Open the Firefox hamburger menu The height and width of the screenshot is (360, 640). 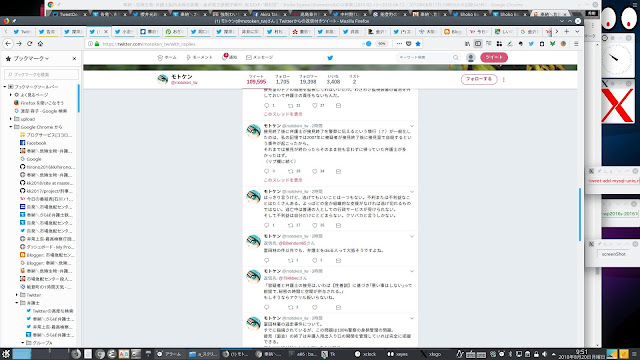[x=576, y=44]
